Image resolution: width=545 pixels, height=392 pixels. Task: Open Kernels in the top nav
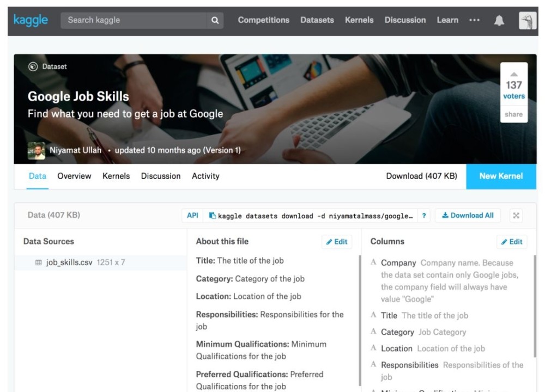(x=359, y=20)
